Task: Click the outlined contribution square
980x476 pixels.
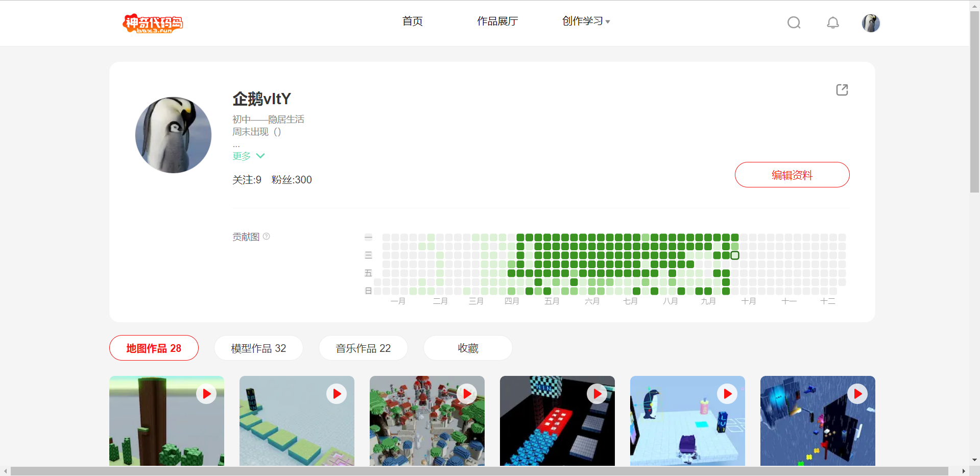Action: 735,255
